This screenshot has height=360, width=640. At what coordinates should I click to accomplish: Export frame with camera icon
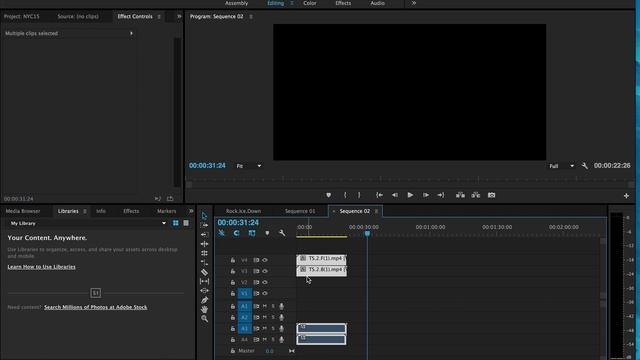491,195
